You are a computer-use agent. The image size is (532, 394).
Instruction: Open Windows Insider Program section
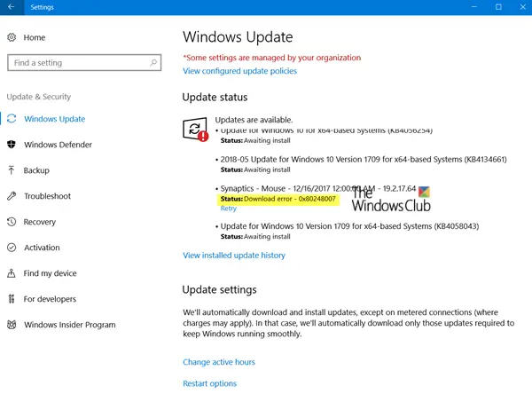point(70,325)
